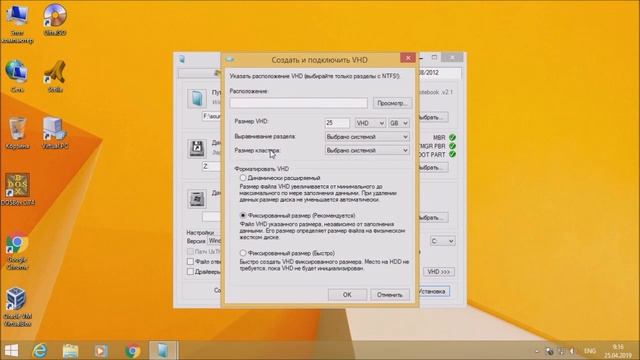The image size is (640, 360).
Task: Expand the partition alignment dropdown
Action: pyautogui.click(x=367, y=137)
